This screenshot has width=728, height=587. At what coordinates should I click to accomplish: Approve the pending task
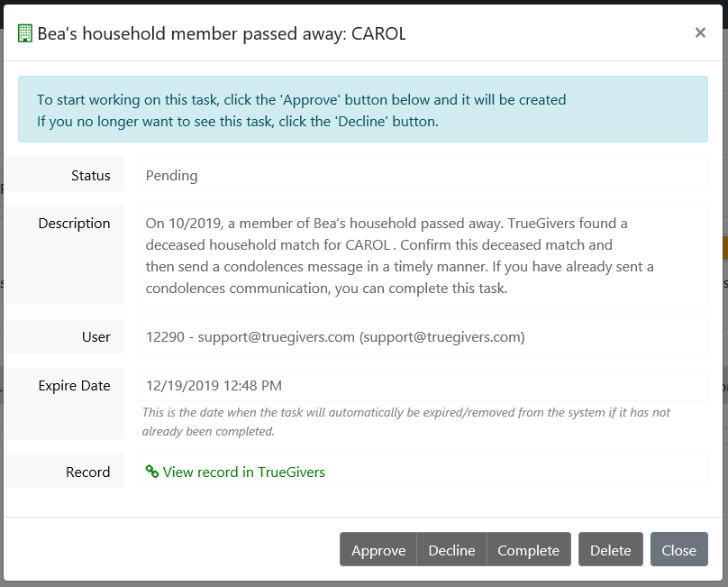pos(378,550)
